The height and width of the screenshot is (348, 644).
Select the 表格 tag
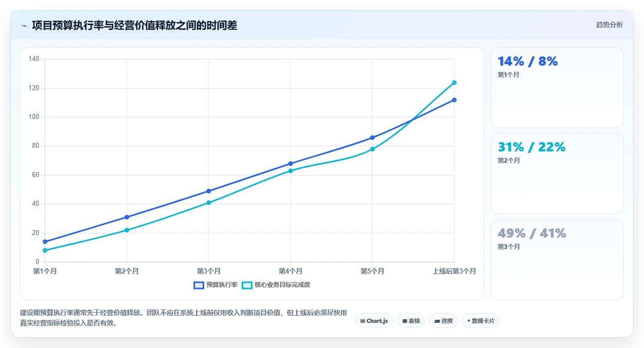click(411, 321)
